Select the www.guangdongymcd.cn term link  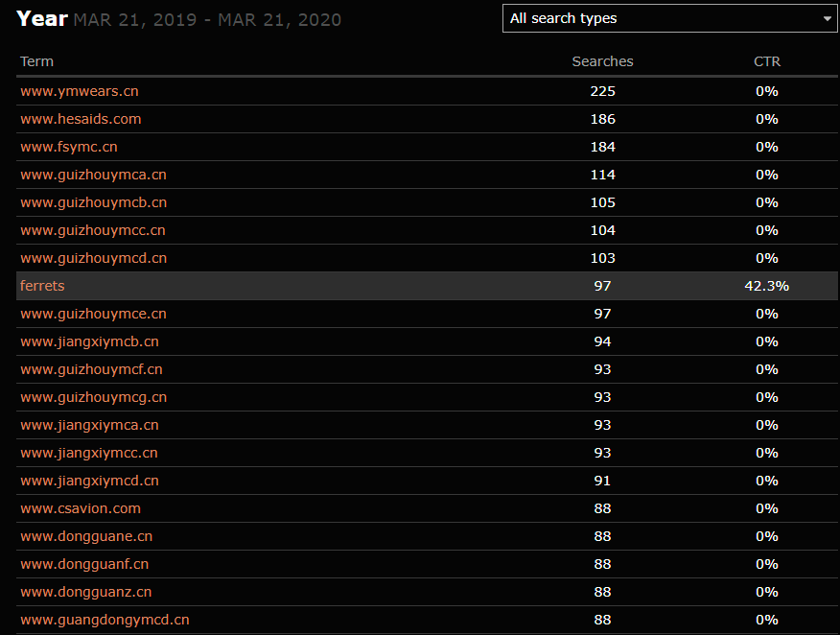point(105,620)
